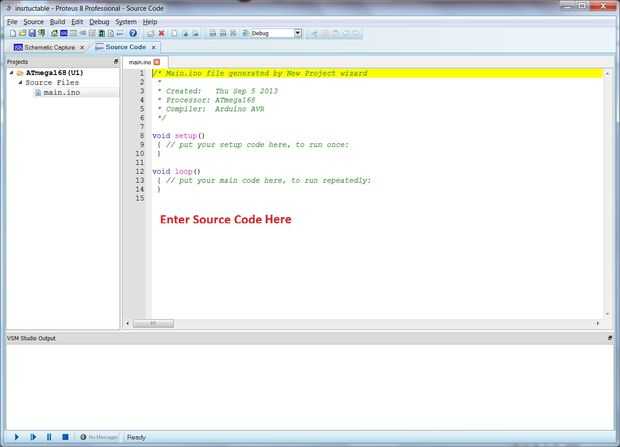Click the VSM Studio Output pin icon
620x447 pixels.
tap(610, 338)
